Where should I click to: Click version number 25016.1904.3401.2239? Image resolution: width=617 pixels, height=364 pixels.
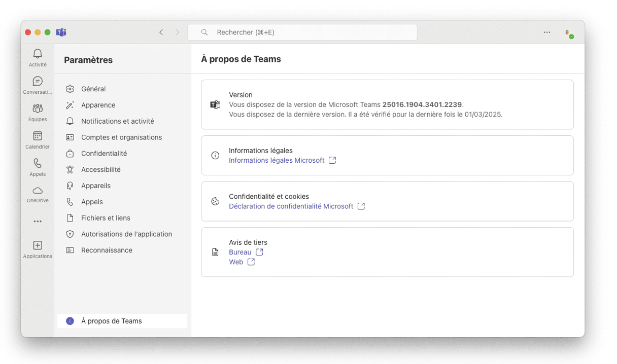pos(422,105)
